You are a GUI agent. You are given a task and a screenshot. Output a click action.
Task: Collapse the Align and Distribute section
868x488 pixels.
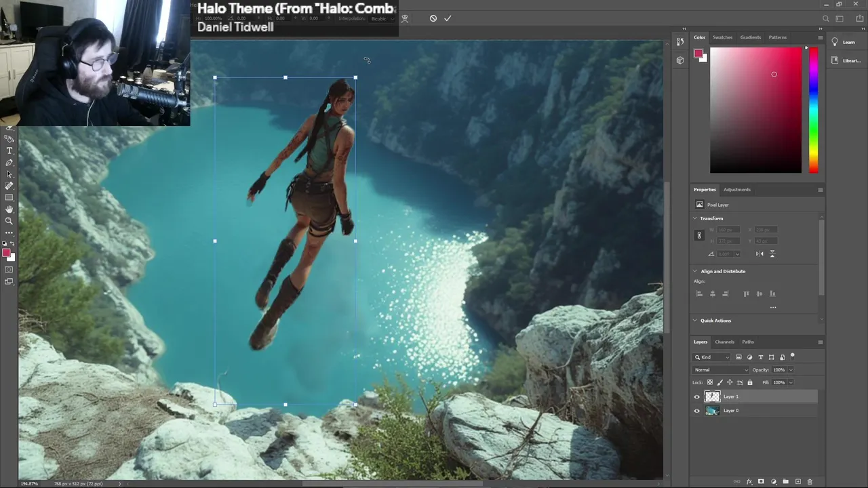tap(695, 271)
